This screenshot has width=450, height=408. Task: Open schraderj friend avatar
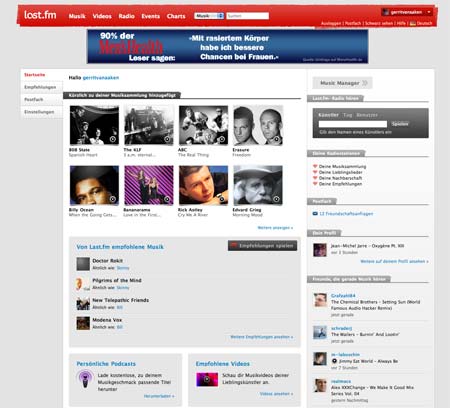(320, 333)
